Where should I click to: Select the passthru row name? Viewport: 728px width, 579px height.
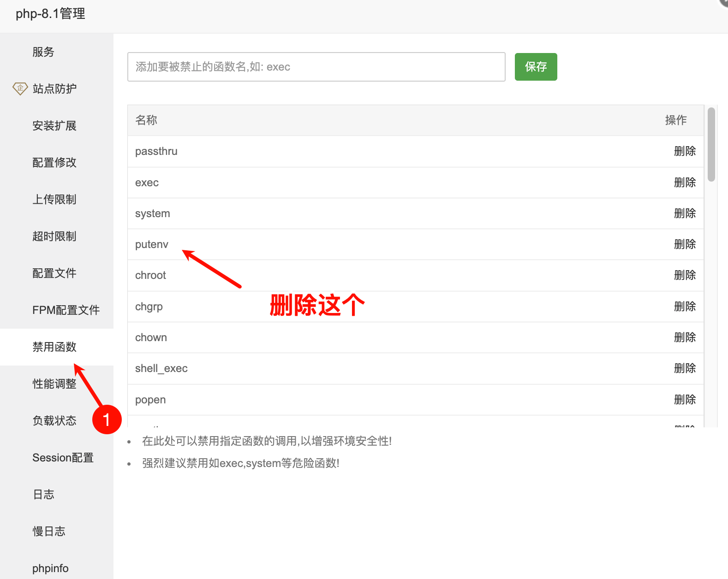point(156,151)
